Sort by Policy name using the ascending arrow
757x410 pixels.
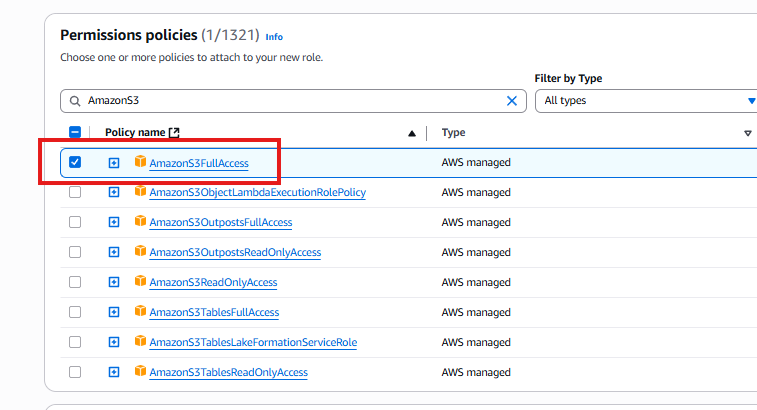[412, 133]
